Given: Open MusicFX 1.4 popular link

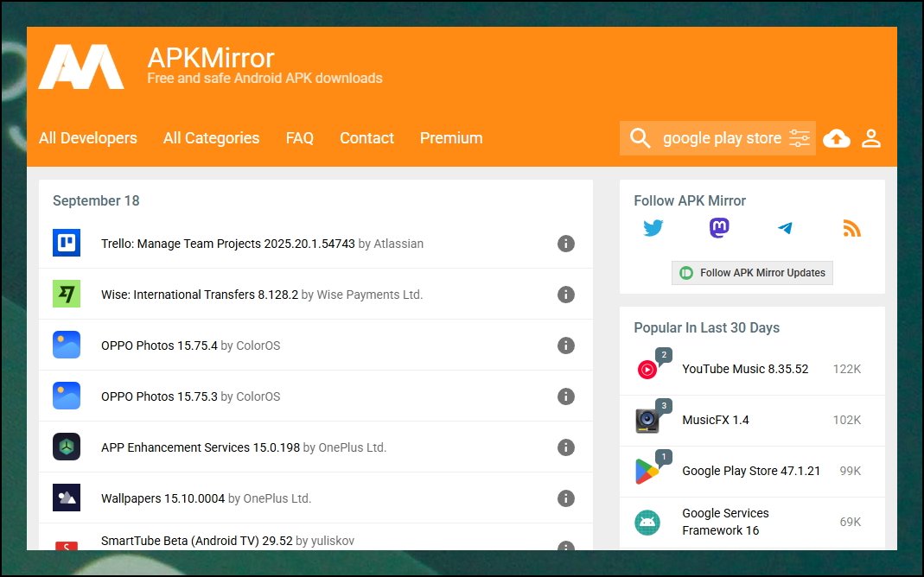Looking at the screenshot, I should point(716,420).
